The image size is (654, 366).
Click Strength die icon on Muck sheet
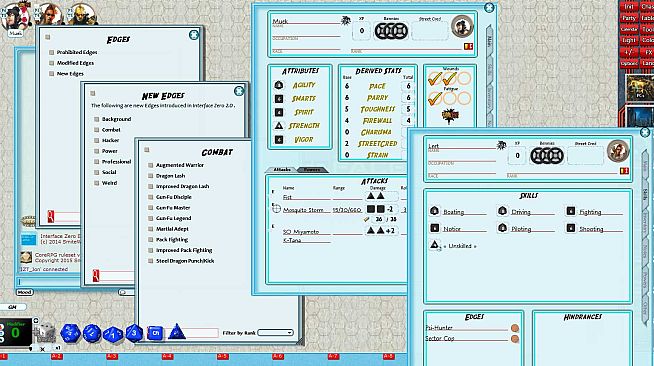[279, 125]
